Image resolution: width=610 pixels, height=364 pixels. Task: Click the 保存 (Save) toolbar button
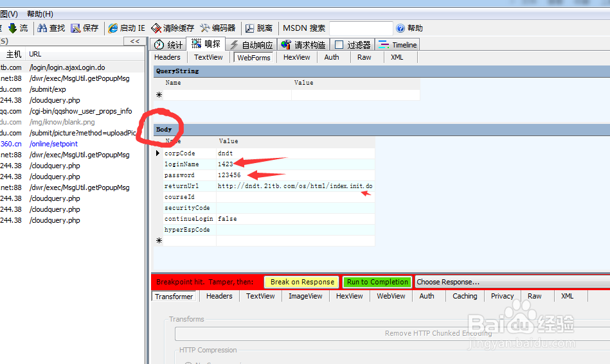[x=85, y=28]
